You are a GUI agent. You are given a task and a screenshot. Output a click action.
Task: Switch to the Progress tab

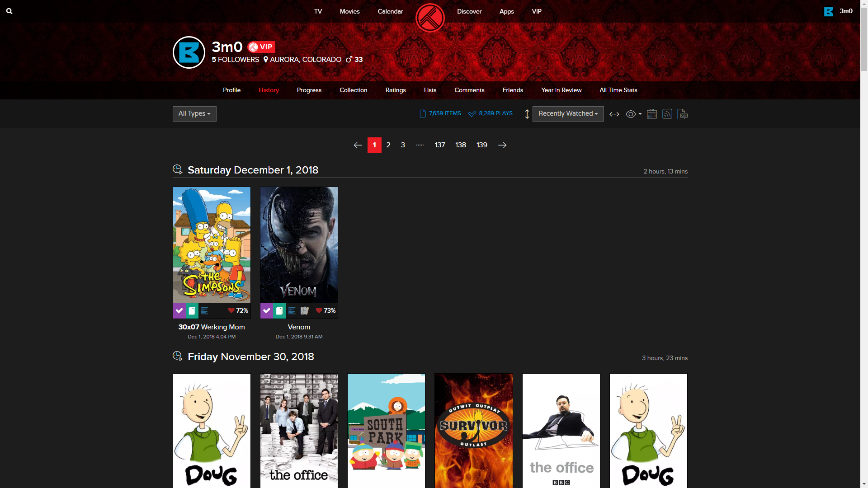coord(309,90)
